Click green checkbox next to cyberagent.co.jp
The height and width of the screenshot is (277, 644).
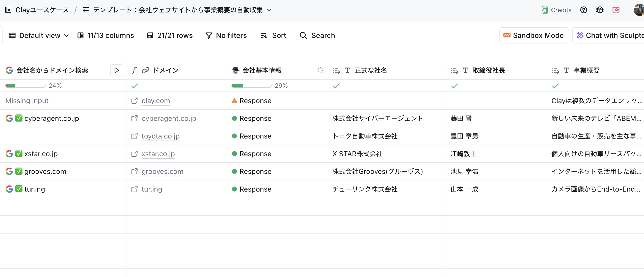point(19,118)
